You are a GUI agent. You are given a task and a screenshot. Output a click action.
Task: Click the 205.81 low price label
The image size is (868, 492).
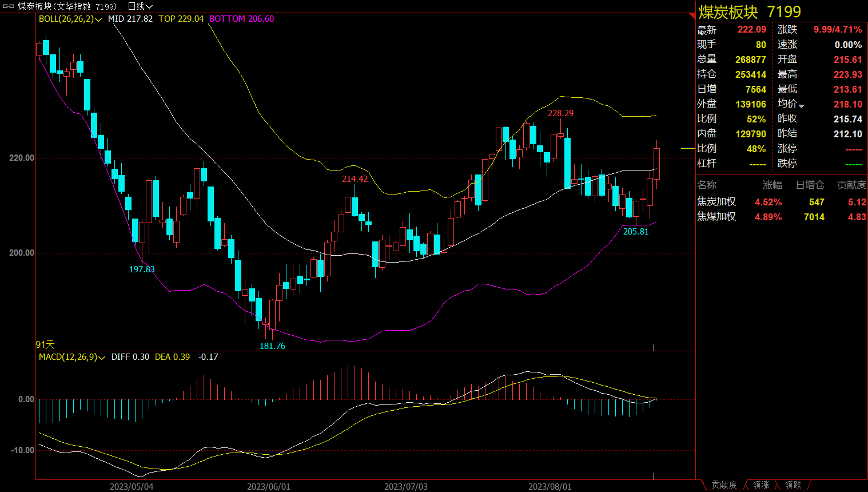(636, 232)
